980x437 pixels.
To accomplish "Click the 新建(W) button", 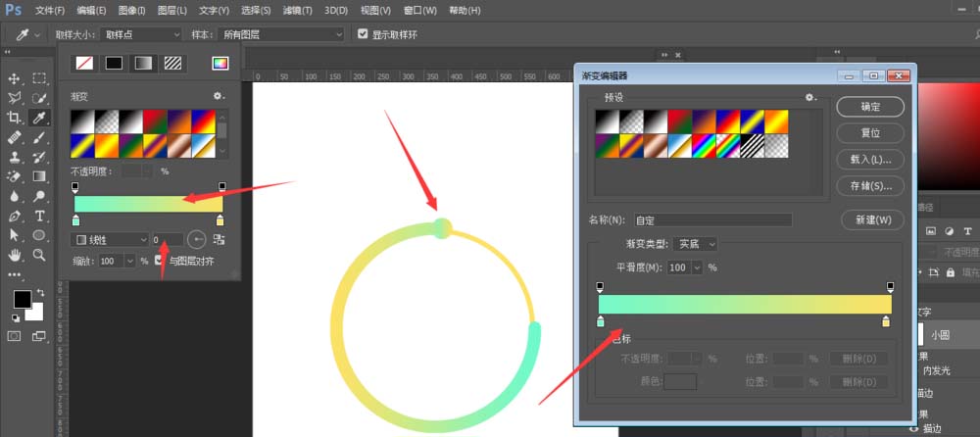I will pos(872,220).
